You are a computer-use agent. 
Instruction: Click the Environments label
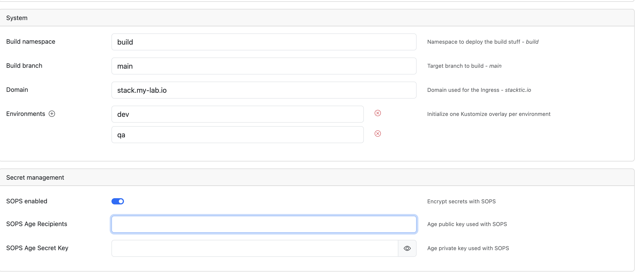[26, 114]
